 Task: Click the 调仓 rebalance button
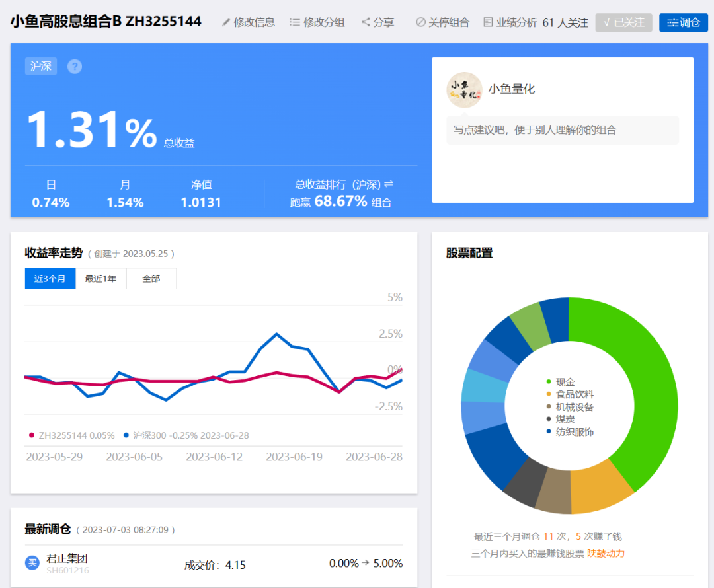tap(683, 22)
